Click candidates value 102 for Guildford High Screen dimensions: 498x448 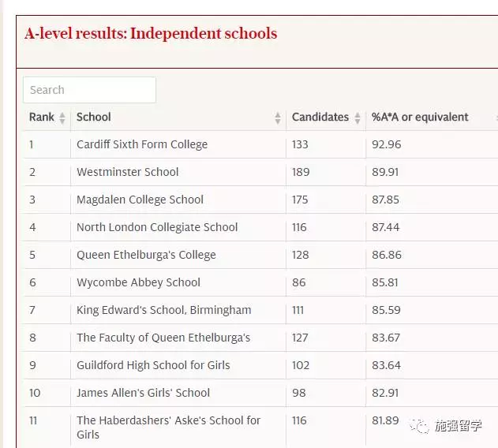click(301, 366)
